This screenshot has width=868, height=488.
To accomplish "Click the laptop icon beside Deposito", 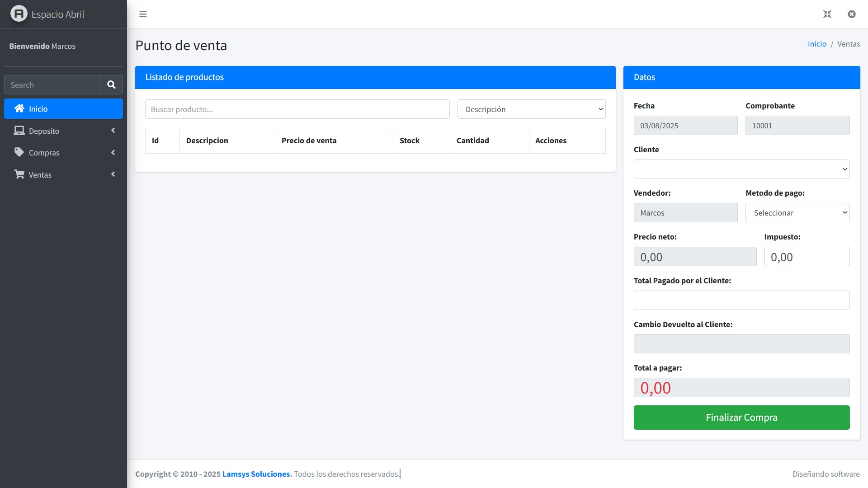I will tap(19, 131).
